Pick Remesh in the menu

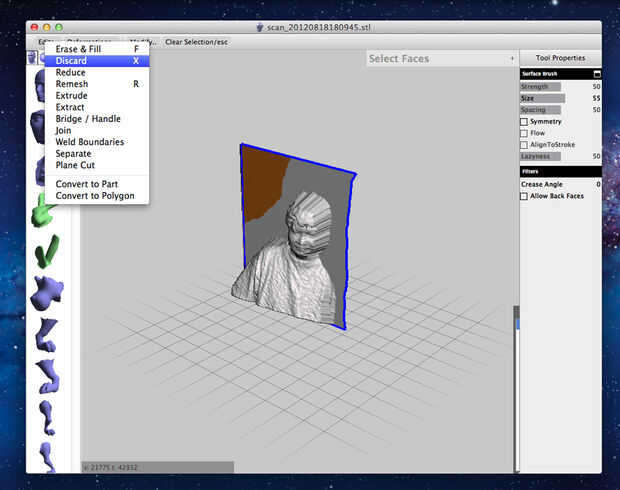pos(97,84)
